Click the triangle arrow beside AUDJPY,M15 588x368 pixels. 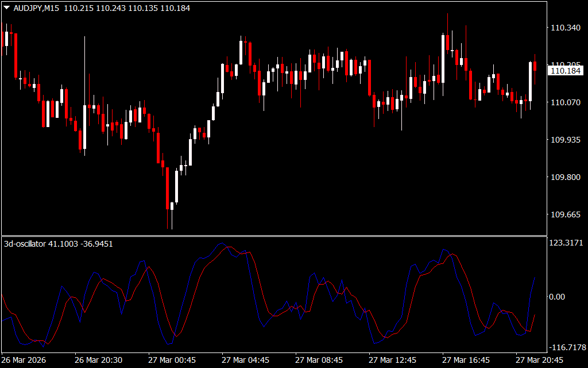click(6, 8)
